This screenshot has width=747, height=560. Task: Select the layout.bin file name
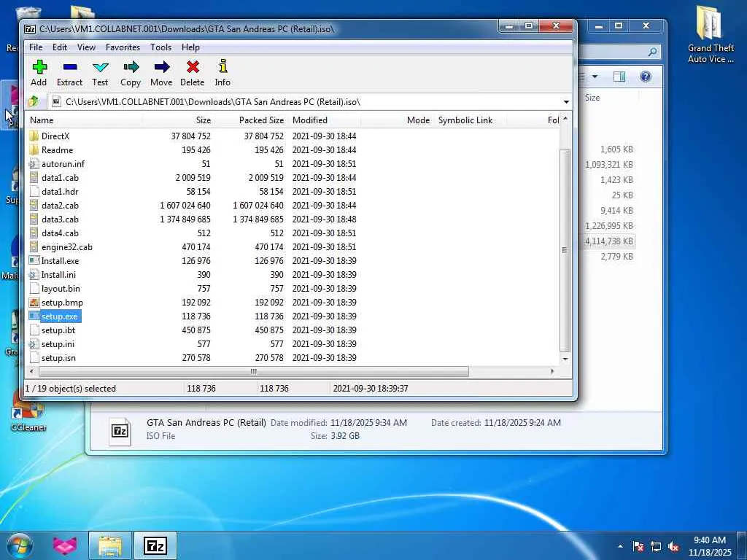tap(61, 289)
